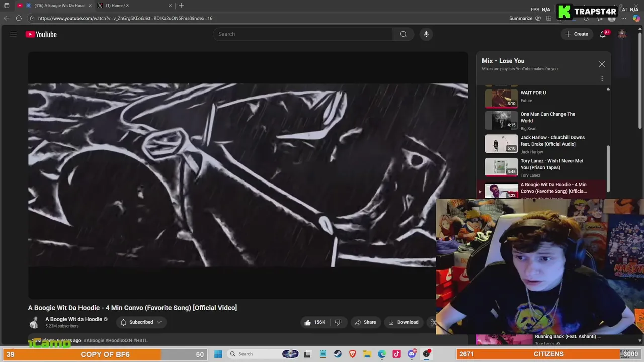Viewport: 644px width, 362px height.
Task: Close the A Boogie YouTube tab
Action: pos(90,6)
